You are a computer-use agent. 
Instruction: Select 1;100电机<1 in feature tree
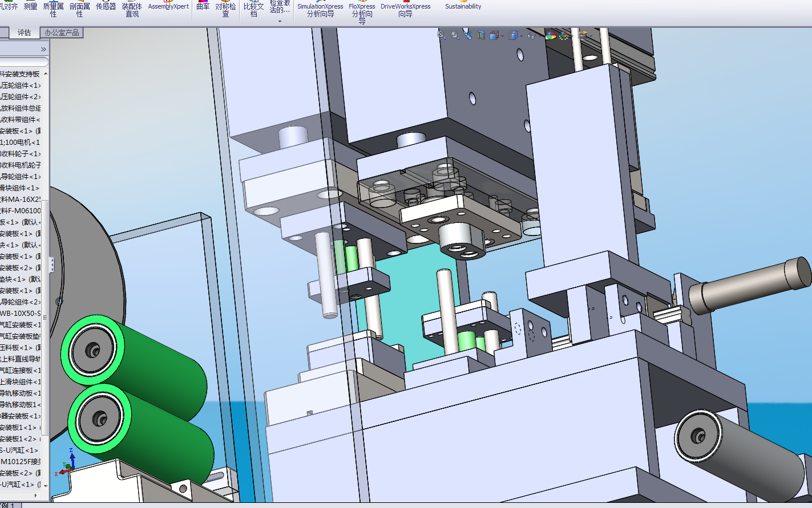click(x=21, y=142)
